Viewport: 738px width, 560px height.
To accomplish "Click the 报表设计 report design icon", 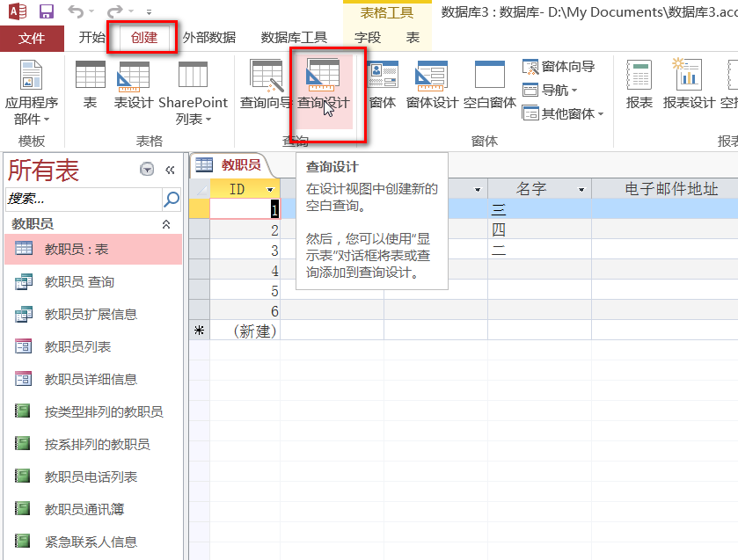I will tap(689, 84).
